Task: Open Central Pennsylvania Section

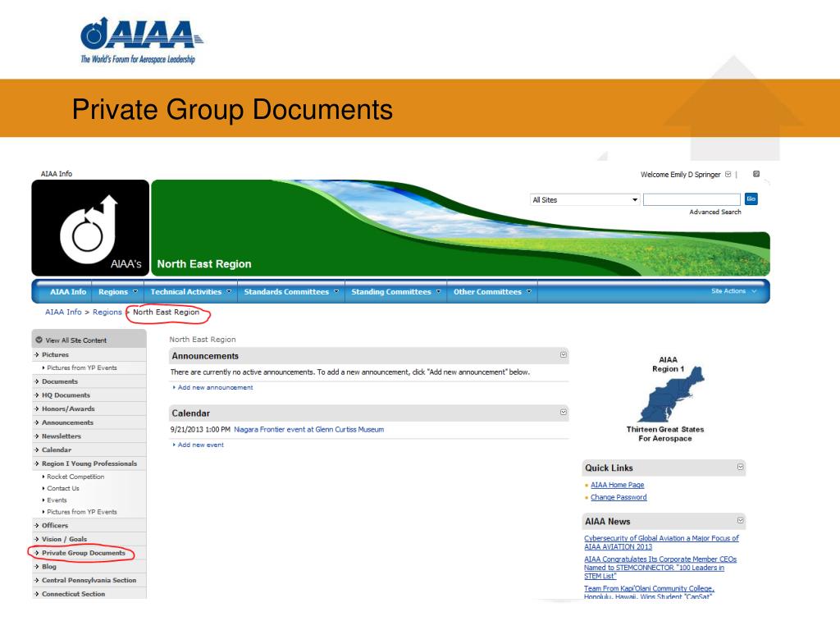Action: (x=89, y=580)
